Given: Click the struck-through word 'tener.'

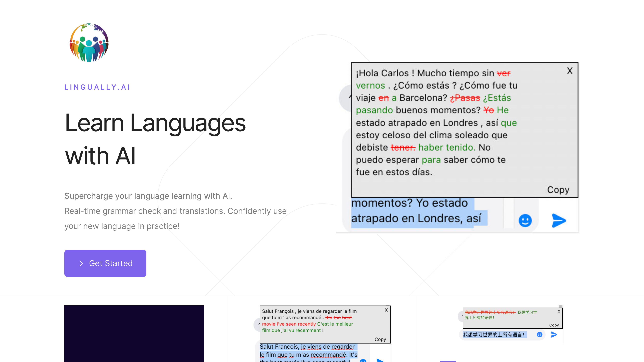Looking at the screenshot, I should pyautogui.click(x=403, y=147).
